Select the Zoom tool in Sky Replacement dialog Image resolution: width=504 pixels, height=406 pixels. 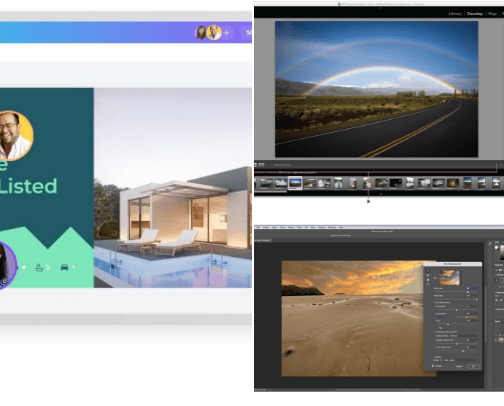point(428,284)
